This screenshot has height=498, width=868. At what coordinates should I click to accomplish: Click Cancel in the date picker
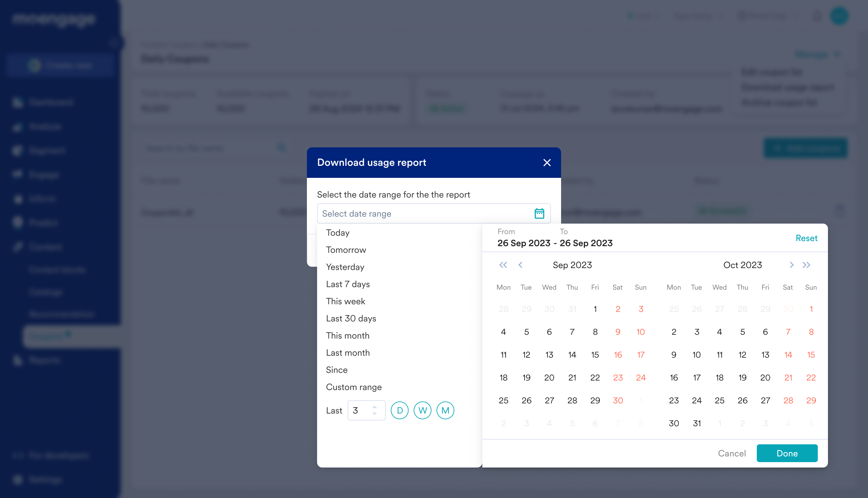[731, 453]
